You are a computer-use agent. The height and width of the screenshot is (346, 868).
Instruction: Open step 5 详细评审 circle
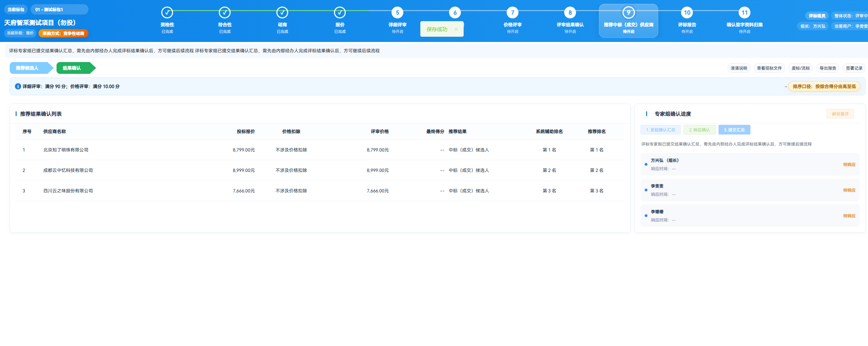click(397, 13)
